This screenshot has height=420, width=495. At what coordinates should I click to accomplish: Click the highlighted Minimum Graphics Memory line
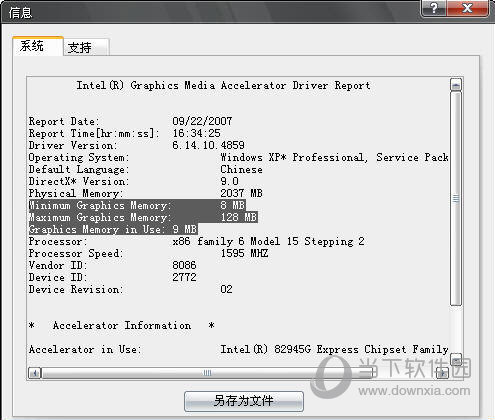137,205
